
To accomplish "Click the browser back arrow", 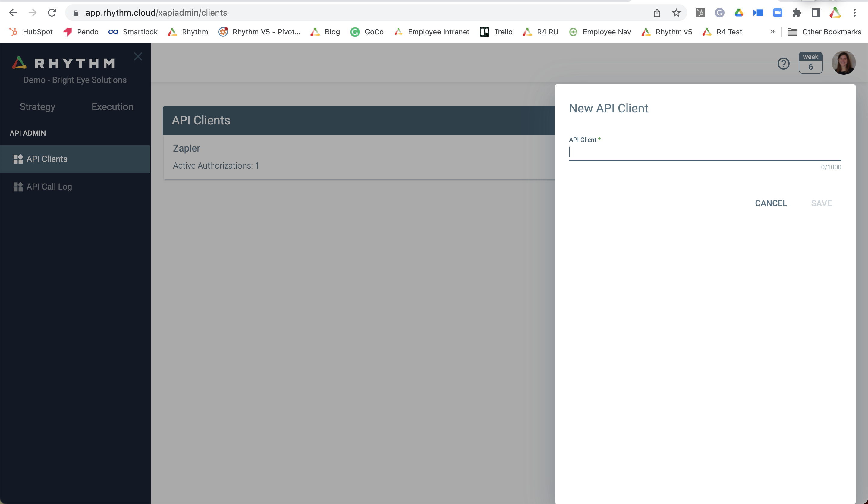I will [13, 13].
